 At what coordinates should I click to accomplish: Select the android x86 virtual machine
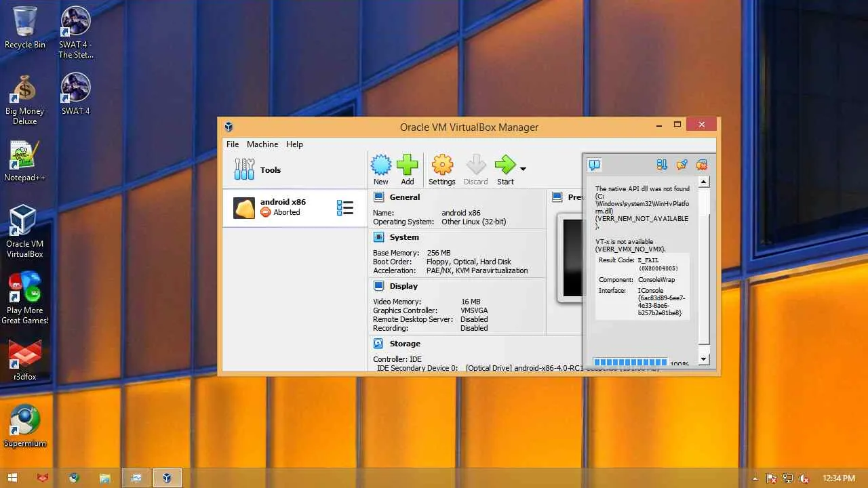[295, 208]
